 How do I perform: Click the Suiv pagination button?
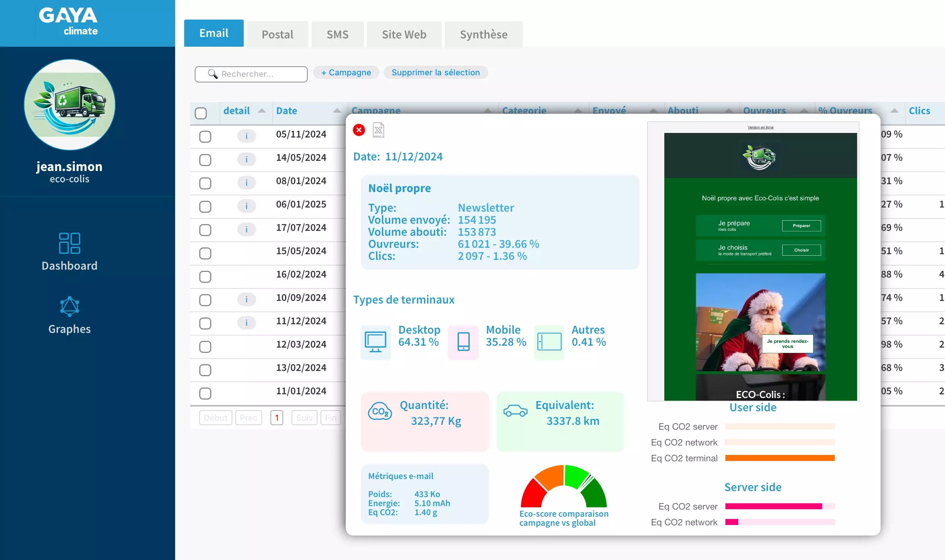[x=304, y=418]
